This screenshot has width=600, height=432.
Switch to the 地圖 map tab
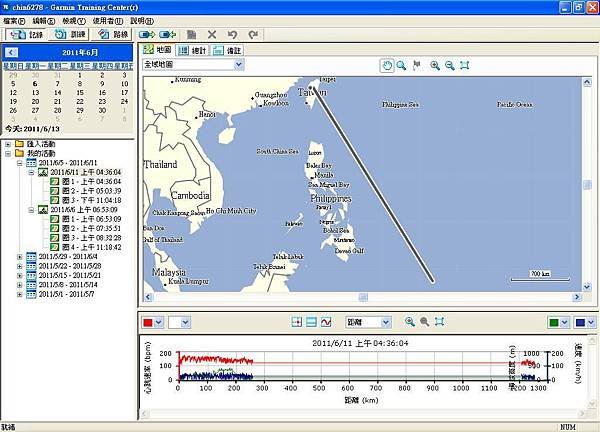(157, 50)
